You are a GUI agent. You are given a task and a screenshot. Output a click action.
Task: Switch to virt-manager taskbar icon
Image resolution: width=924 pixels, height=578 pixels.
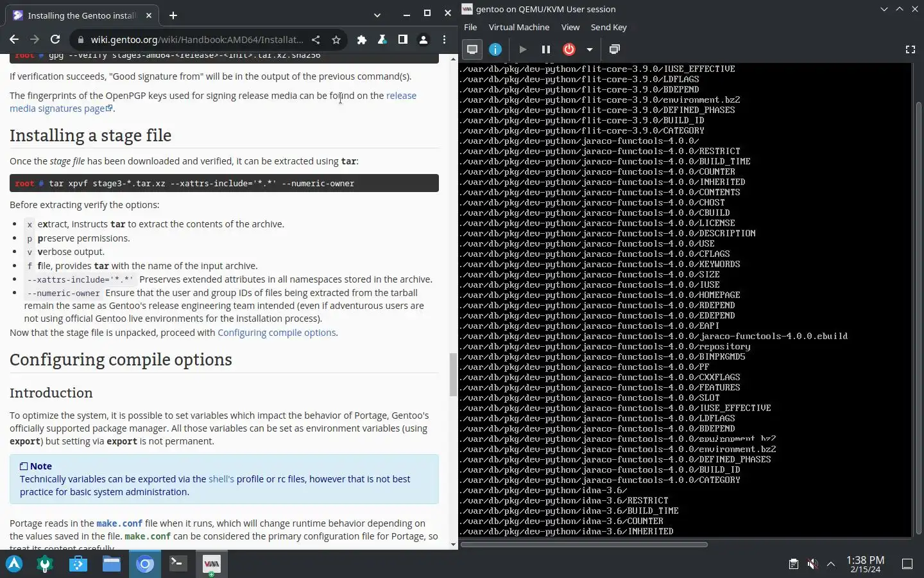[212, 564]
